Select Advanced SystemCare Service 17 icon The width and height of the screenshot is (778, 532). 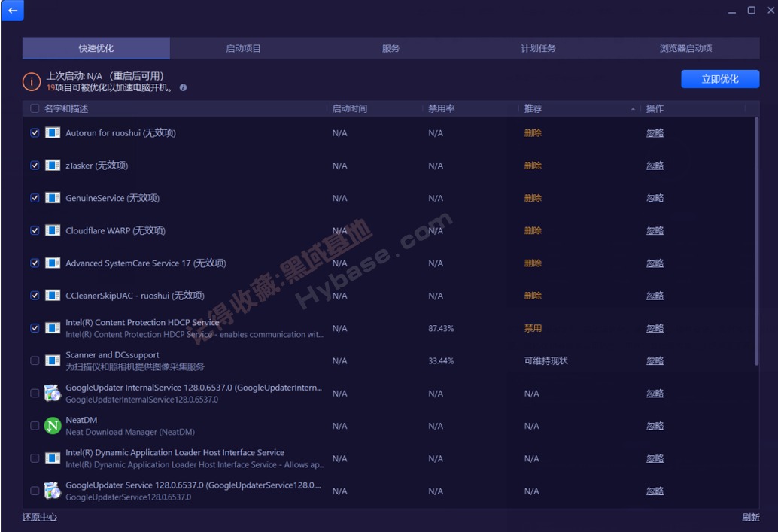point(53,263)
